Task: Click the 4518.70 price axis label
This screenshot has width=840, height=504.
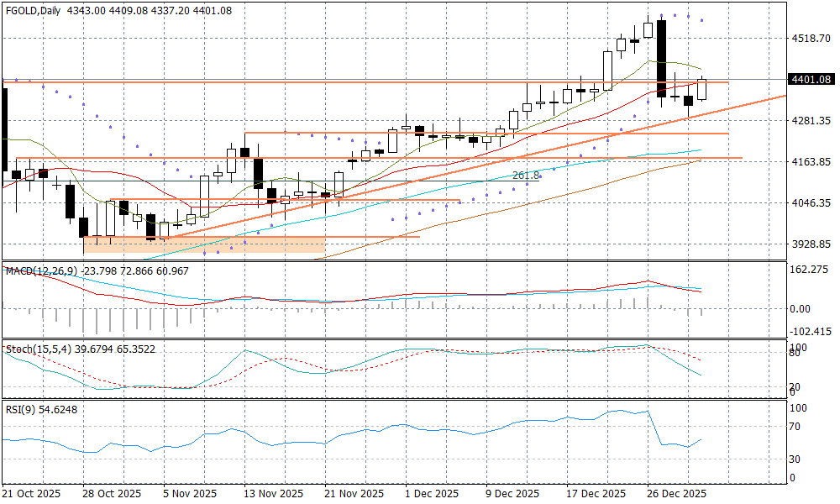Action: pos(811,39)
